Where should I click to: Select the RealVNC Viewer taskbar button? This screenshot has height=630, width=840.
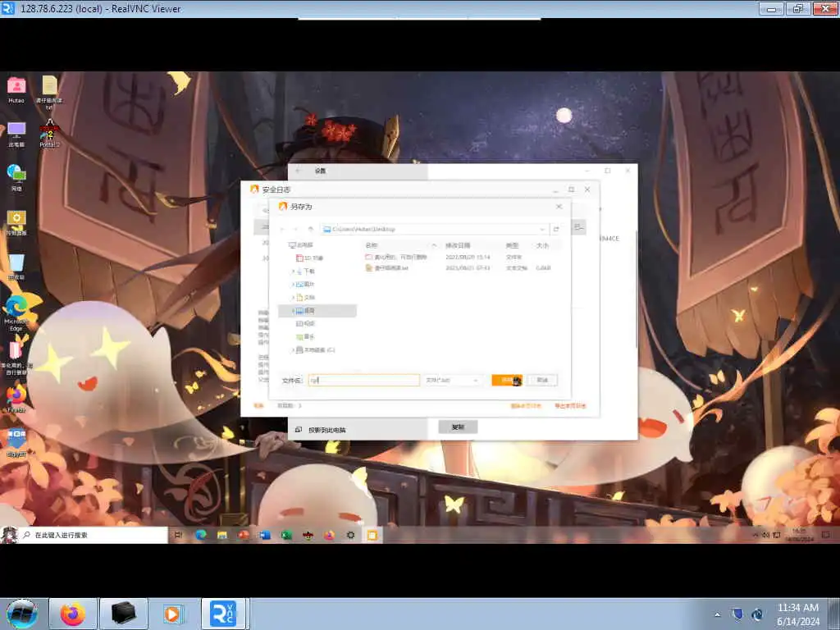point(223,614)
